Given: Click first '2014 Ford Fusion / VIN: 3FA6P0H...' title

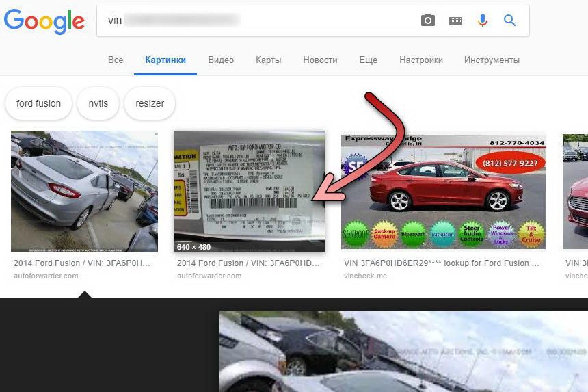Looking at the screenshot, I should tap(82, 263).
